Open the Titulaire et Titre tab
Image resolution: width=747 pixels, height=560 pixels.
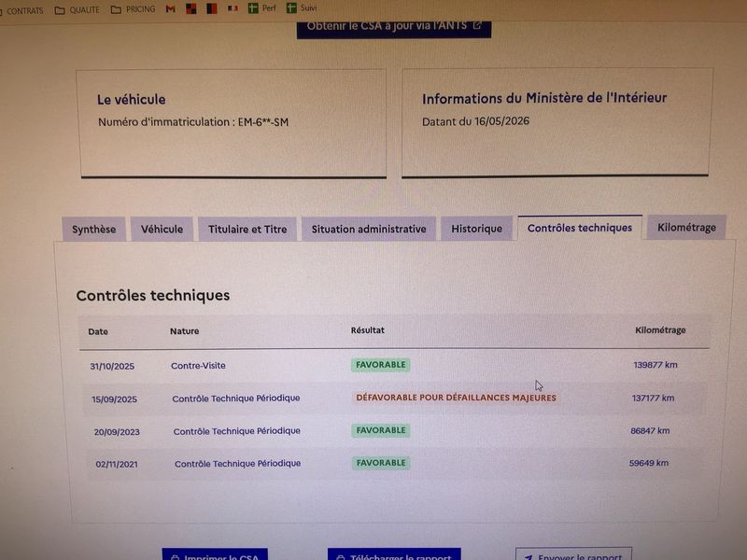(247, 229)
